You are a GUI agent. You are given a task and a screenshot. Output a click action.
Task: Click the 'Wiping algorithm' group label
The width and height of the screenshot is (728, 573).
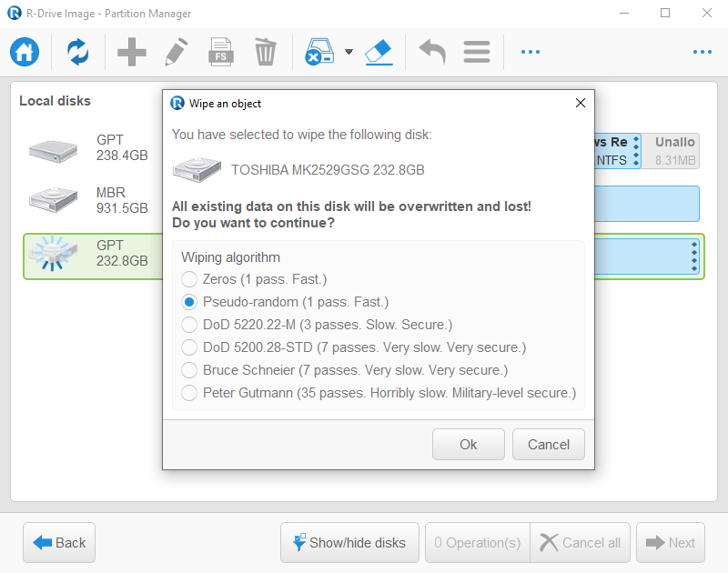click(231, 257)
